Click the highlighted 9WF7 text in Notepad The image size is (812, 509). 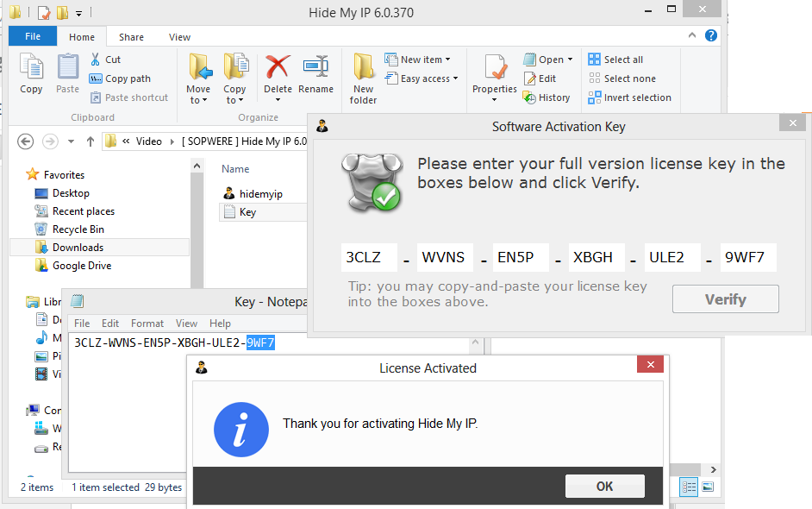[x=260, y=342]
